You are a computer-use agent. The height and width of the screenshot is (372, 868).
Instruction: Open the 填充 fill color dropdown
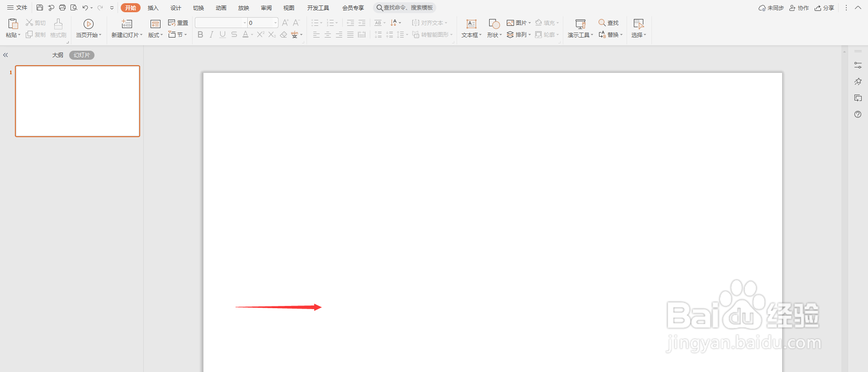[547, 23]
